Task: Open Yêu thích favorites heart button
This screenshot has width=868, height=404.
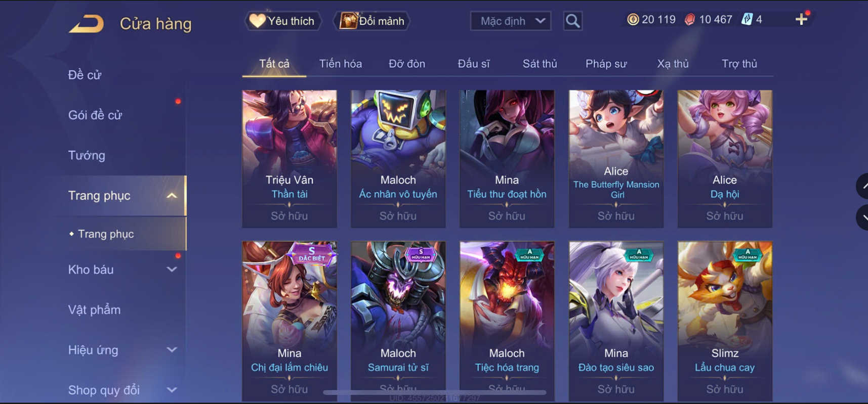Action: click(283, 21)
